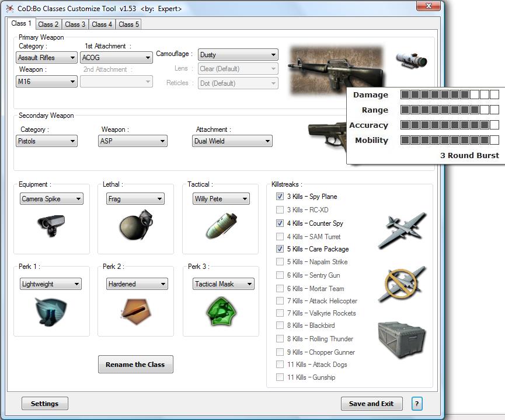Open help with the question mark button

(x=417, y=404)
